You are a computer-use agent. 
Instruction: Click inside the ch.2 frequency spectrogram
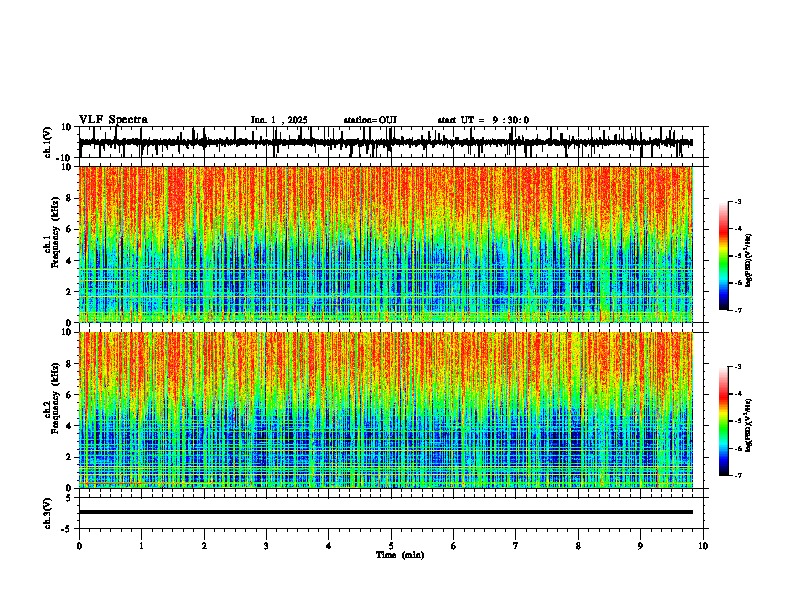click(x=385, y=410)
